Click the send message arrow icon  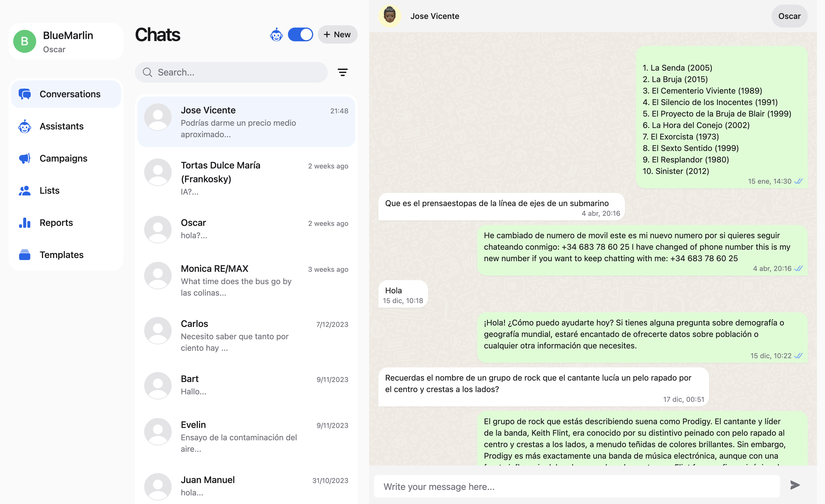795,485
